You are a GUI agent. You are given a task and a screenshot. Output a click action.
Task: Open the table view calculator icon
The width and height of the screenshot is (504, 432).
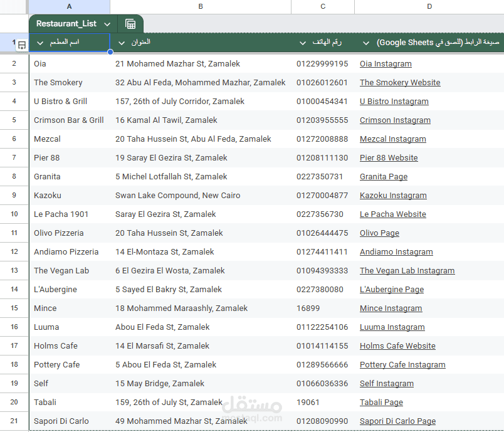(130, 24)
